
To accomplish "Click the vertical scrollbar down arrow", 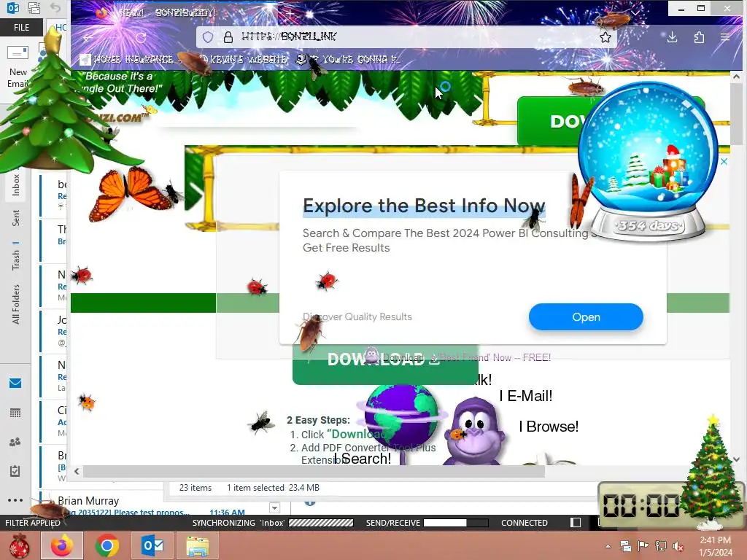I will tap(736, 459).
